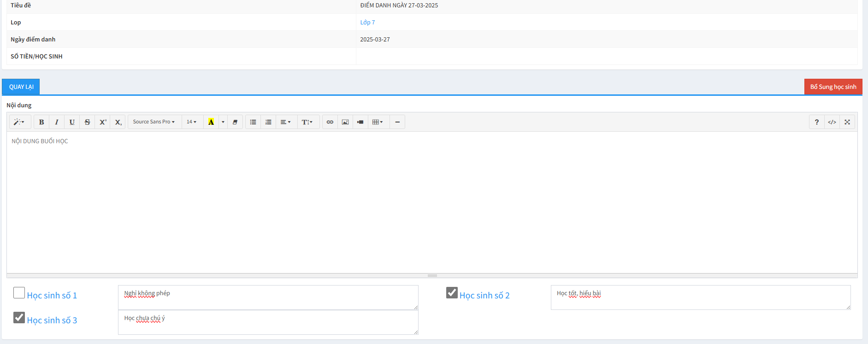The height and width of the screenshot is (344, 868).
Task: Remove font style with eraser icon
Action: [235, 122]
